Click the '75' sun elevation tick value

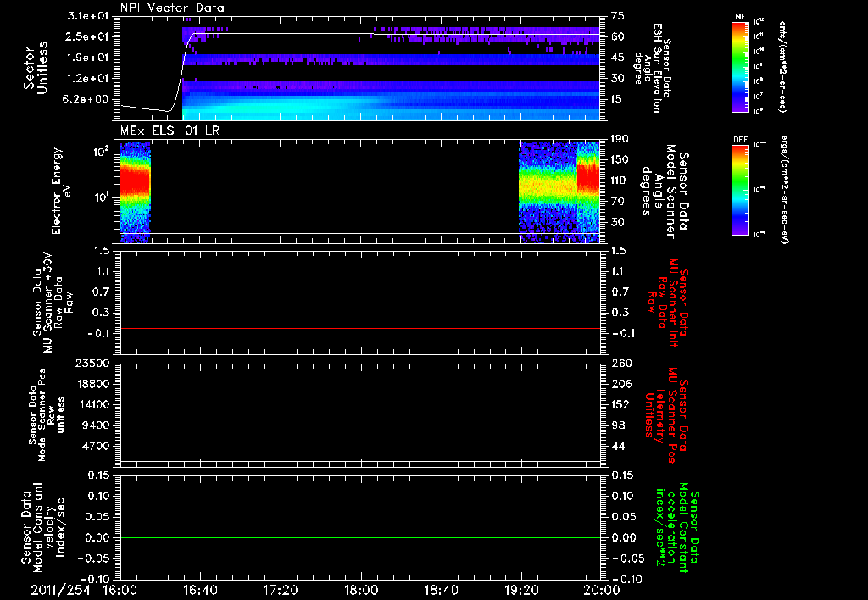click(618, 15)
